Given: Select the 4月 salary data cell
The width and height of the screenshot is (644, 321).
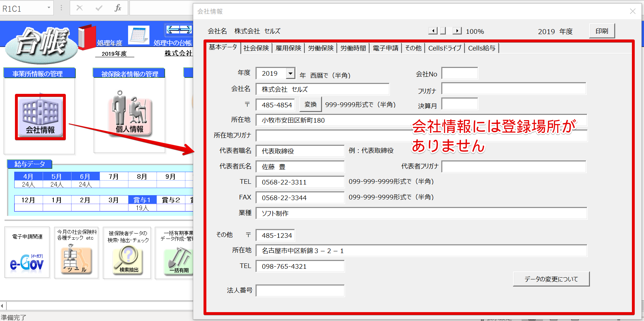Looking at the screenshot, I should click(x=28, y=176).
